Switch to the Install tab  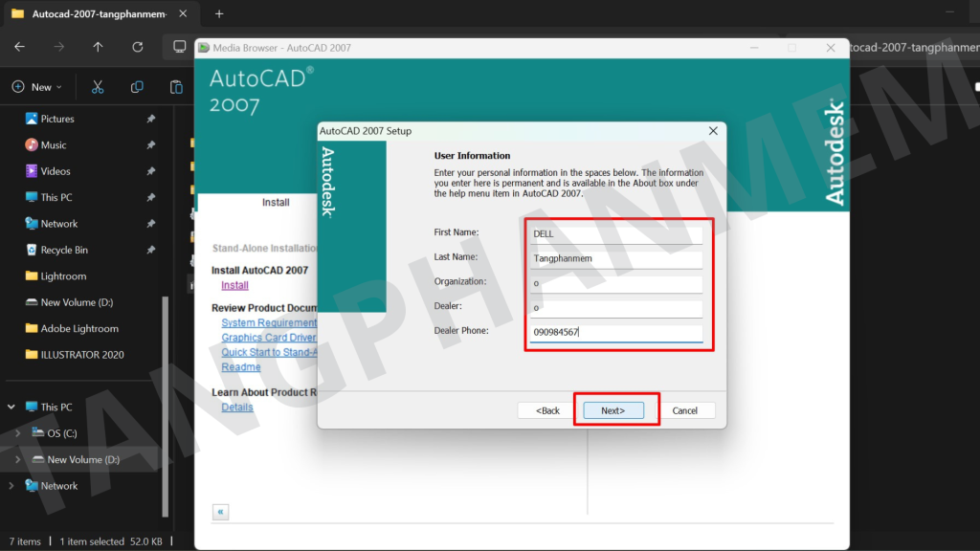276,203
